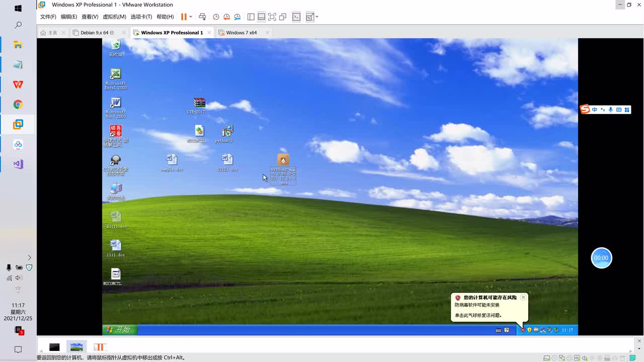644x362 pixels.
Task: Switch to the Debian 9.x 64 位 tab
Action: tap(98, 33)
